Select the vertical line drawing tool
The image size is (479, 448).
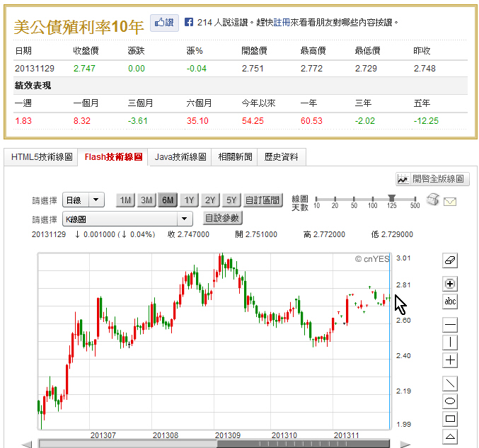450,343
